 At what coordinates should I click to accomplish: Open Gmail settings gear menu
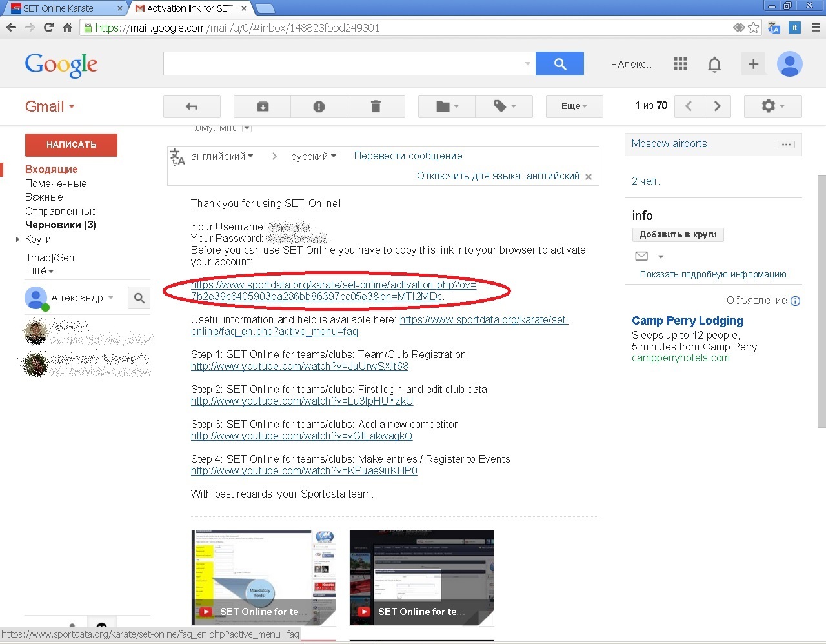click(772, 106)
